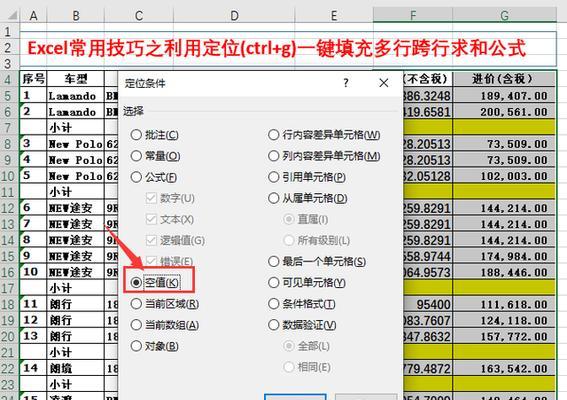Click the 小计 cell in row 11
The image size is (567, 400).
tap(76, 192)
